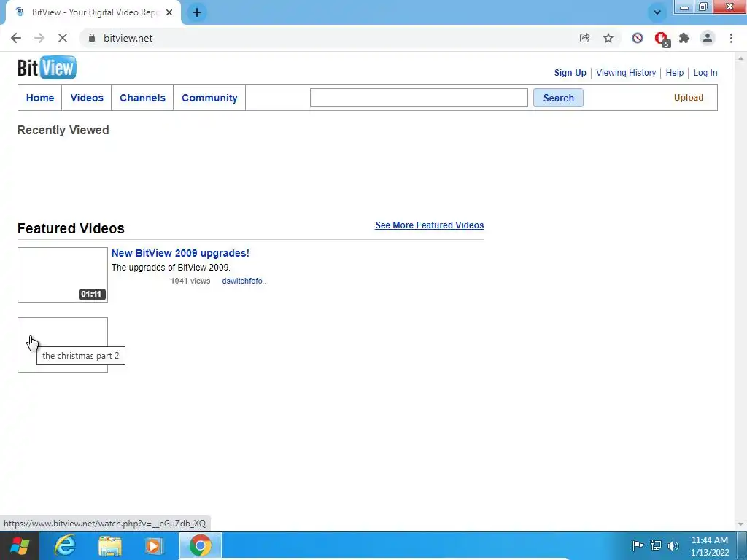The width and height of the screenshot is (747, 560).
Task: Click the forward navigation arrow
Action: coord(39,38)
